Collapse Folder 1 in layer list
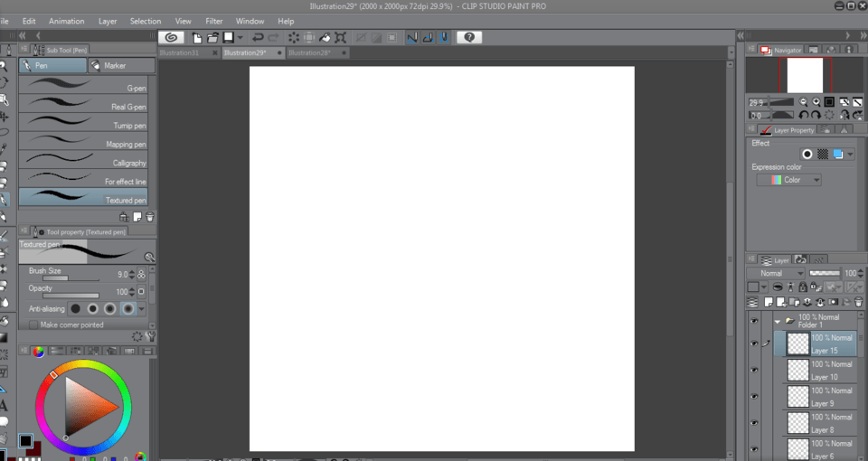This screenshot has width=868, height=461. pyautogui.click(x=777, y=321)
